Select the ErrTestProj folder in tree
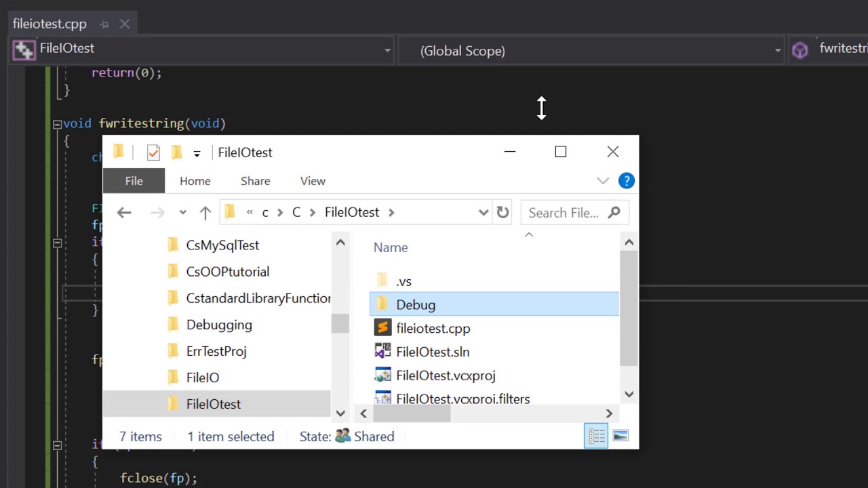This screenshot has height=488, width=868. [x=216, y=351]
